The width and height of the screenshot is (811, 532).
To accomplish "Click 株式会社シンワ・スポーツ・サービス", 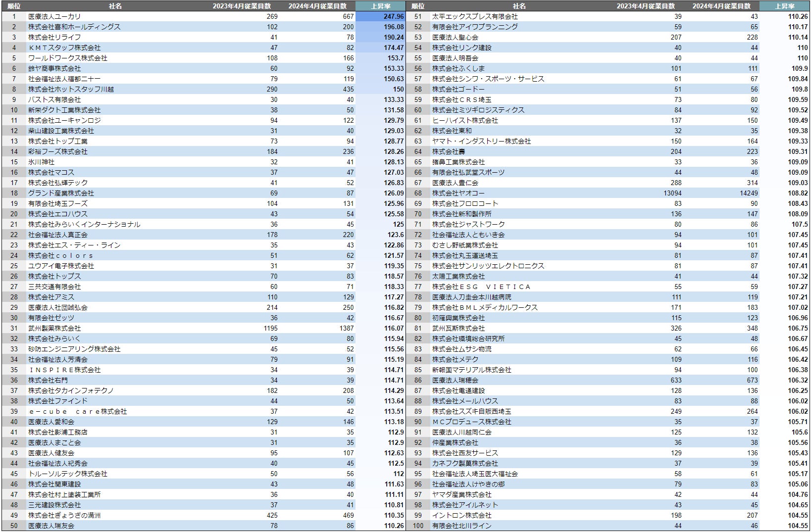I will coord(488,79).
